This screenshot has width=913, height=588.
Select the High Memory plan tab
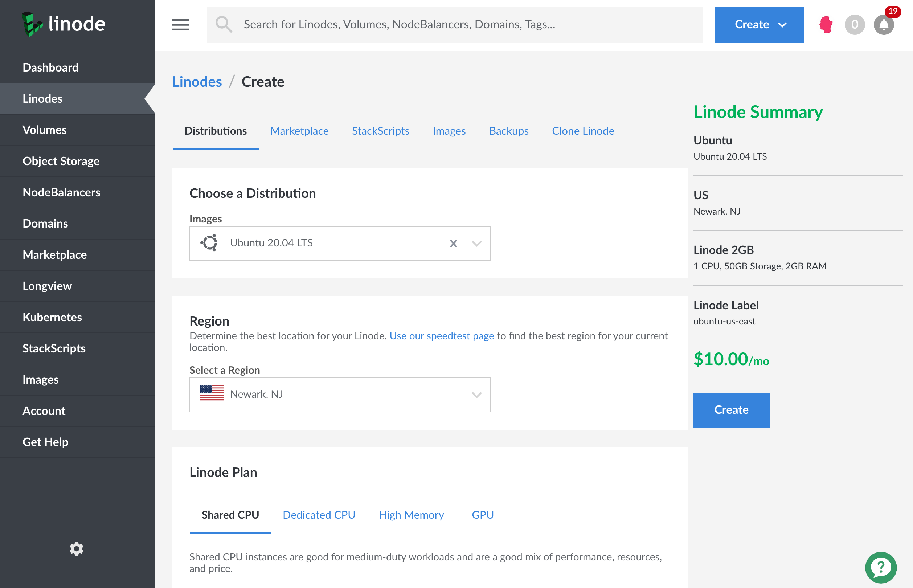pyautogui.click(x=411, y=515)
